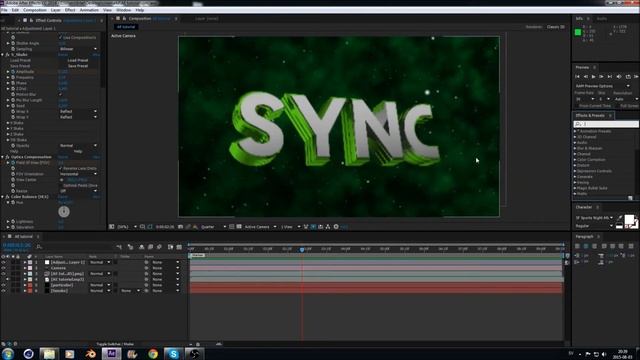The width and height of the screenshot is (640, 360).
Task: Activate Region of Interest in viewer
Action: pos(231,227)
